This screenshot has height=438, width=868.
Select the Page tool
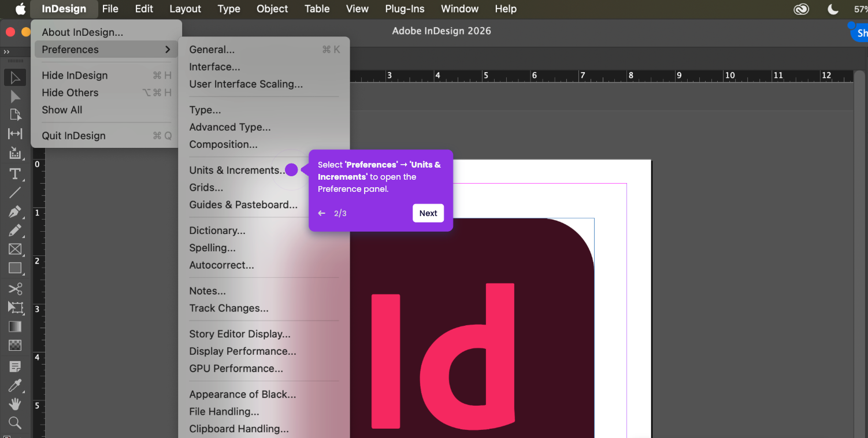tap(15, 115)
